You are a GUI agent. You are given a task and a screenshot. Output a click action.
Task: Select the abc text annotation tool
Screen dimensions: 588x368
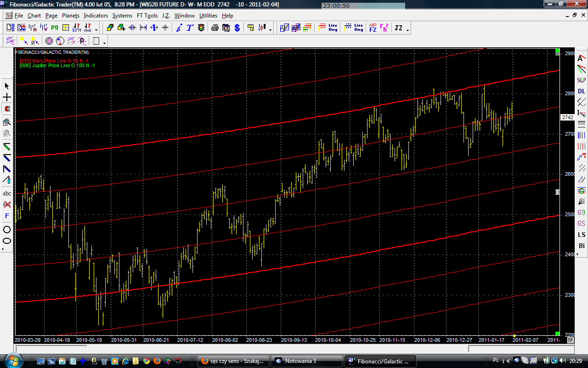(x=7, y=194)
